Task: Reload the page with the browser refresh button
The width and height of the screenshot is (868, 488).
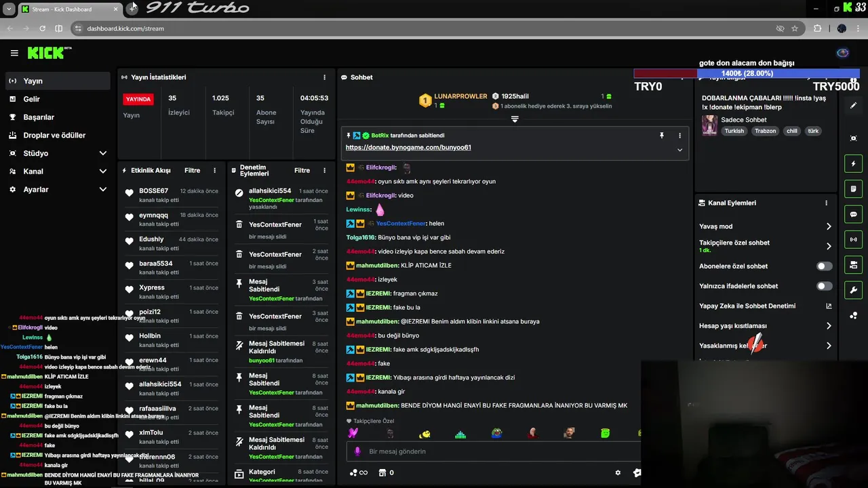Action: (42, 28)
